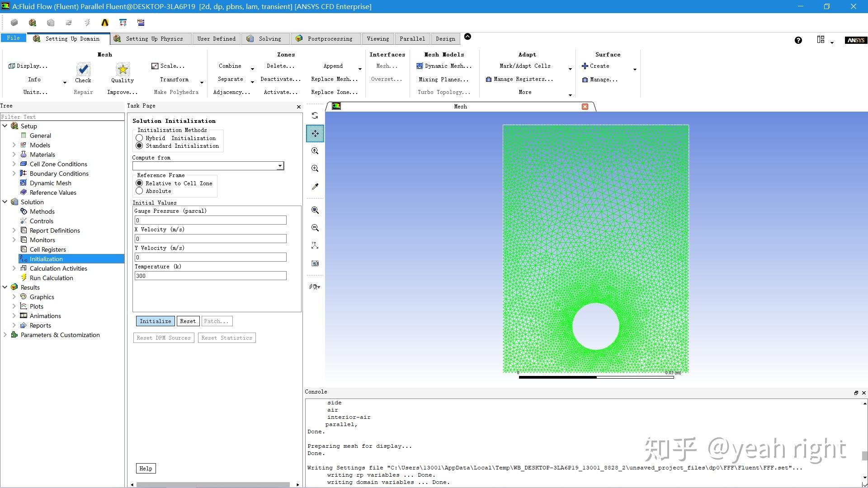
Task: Select Run Calculation in tree
Action: (51, 278)
